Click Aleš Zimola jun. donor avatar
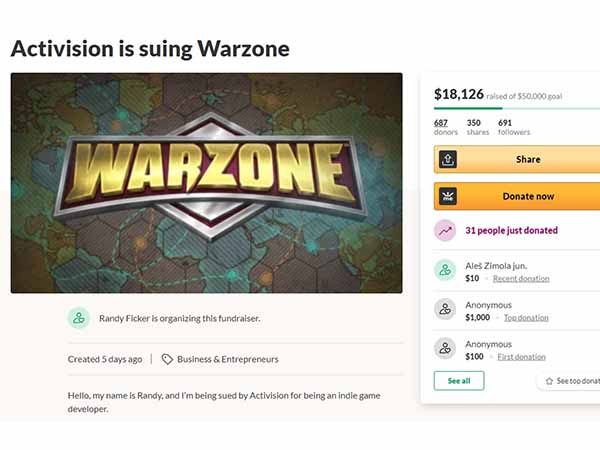600x450 pixels. 445,270
